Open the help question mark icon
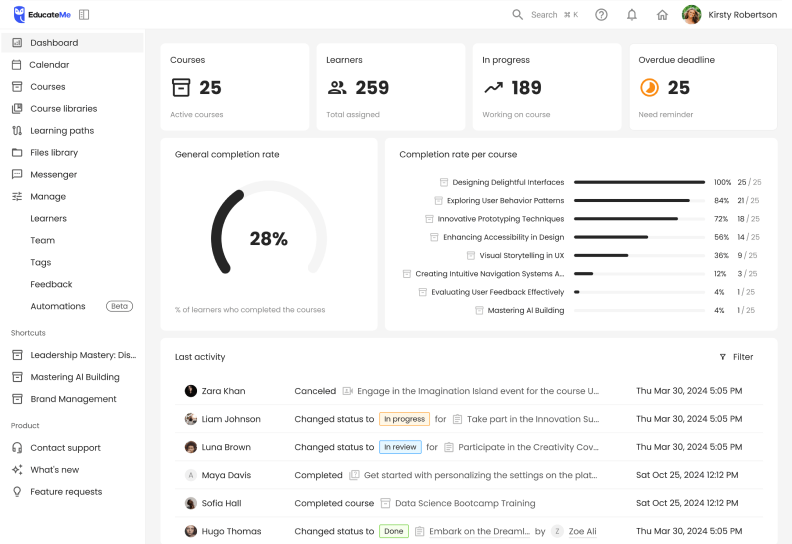Viewport: 792px width, 544px height. click(601, 15)
